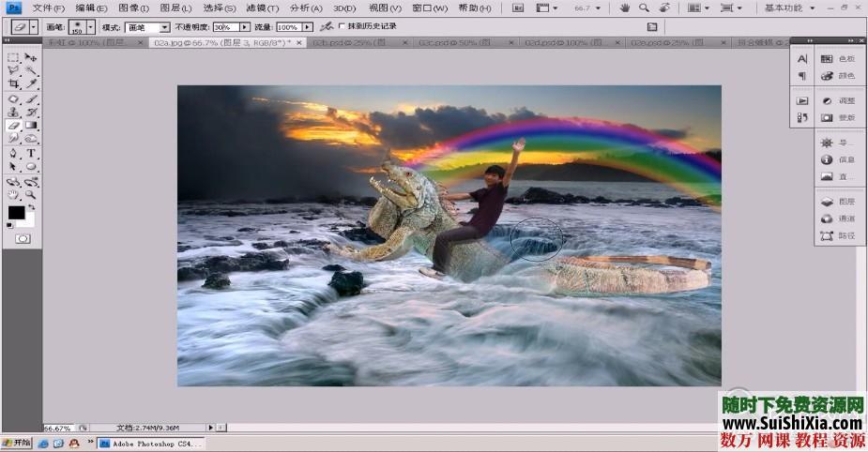Select the Rectangular Marquee tool
Image resolution: width=868 pixels, height=452 pixels.
click(14, 58)
